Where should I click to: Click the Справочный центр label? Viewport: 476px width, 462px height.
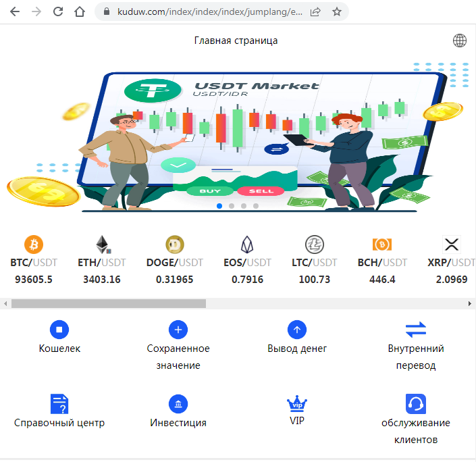pyautogui.click(x=59, y=423)
